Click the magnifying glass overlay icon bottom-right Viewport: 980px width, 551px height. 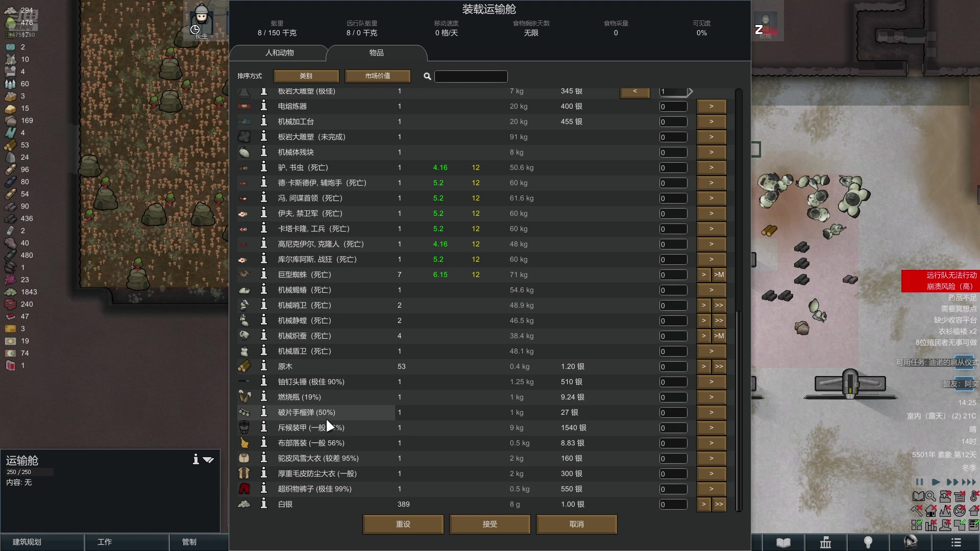click(931, 496)
